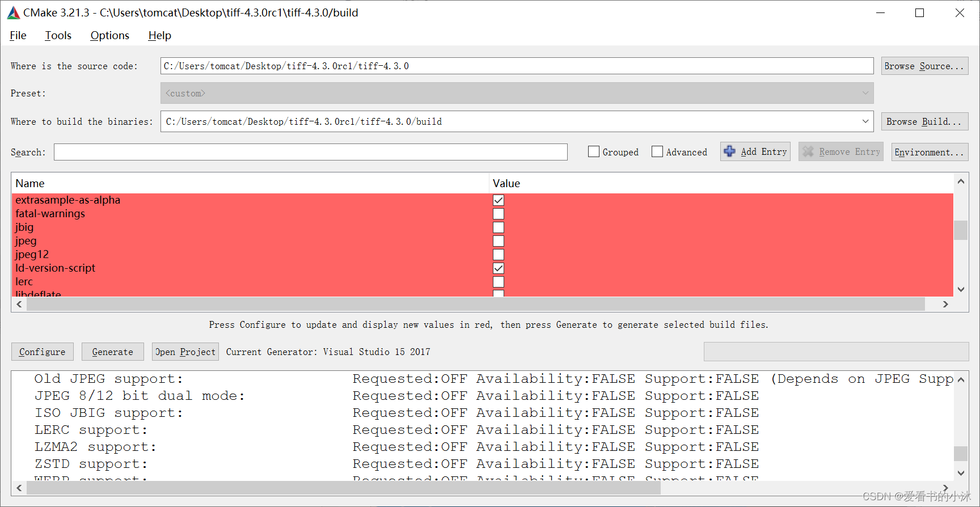
Task: Open the Help menu
Action: tap(160, 35)
